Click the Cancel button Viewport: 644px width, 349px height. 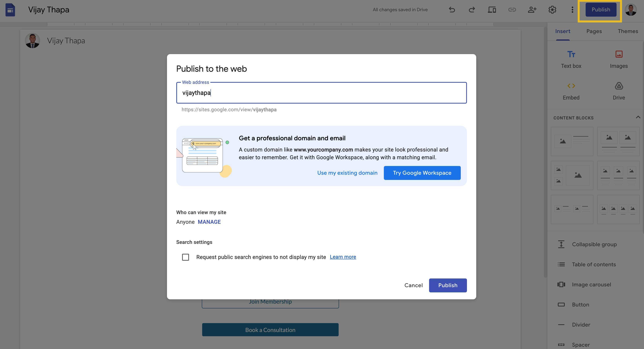pyautogui.click(x=413, y=285)
